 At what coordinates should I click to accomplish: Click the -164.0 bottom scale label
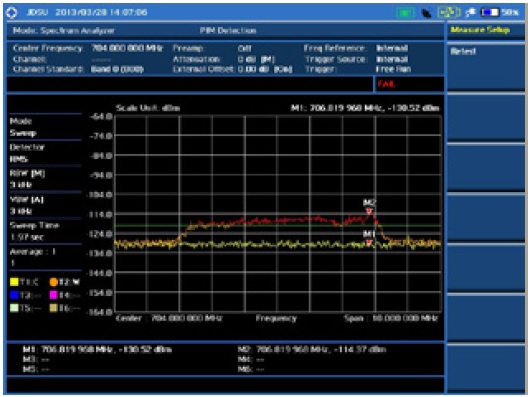click(x=100, y=312)
